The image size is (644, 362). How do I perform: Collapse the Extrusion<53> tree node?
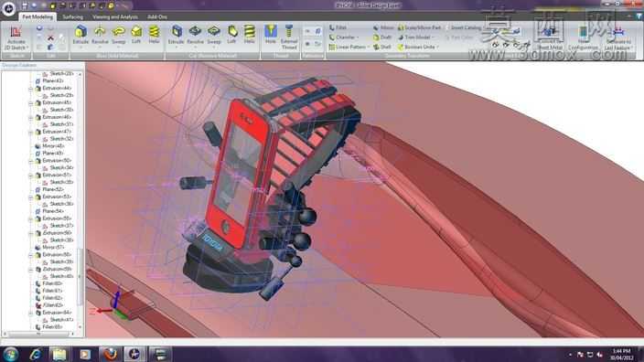pyautogui.click(x=31, y=197)
